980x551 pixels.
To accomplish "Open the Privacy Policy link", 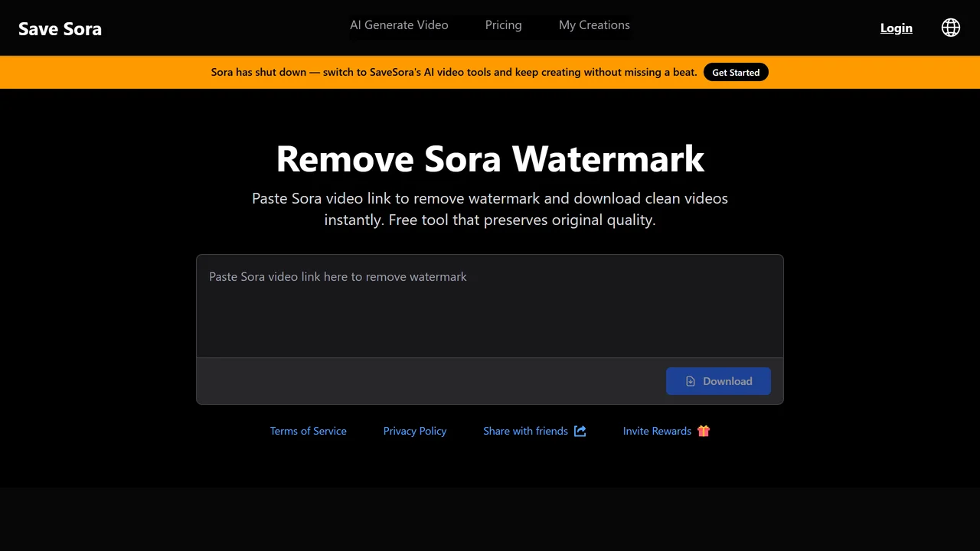I will (415, 431).
